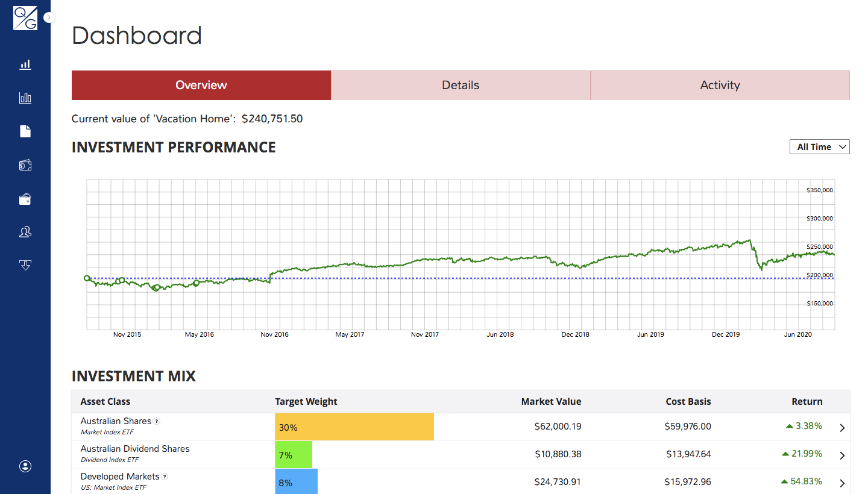Open the outlined column chart sidebar icon
This screenshot has width=868, height=494.
pyautogui.click(x=25, y=98)
